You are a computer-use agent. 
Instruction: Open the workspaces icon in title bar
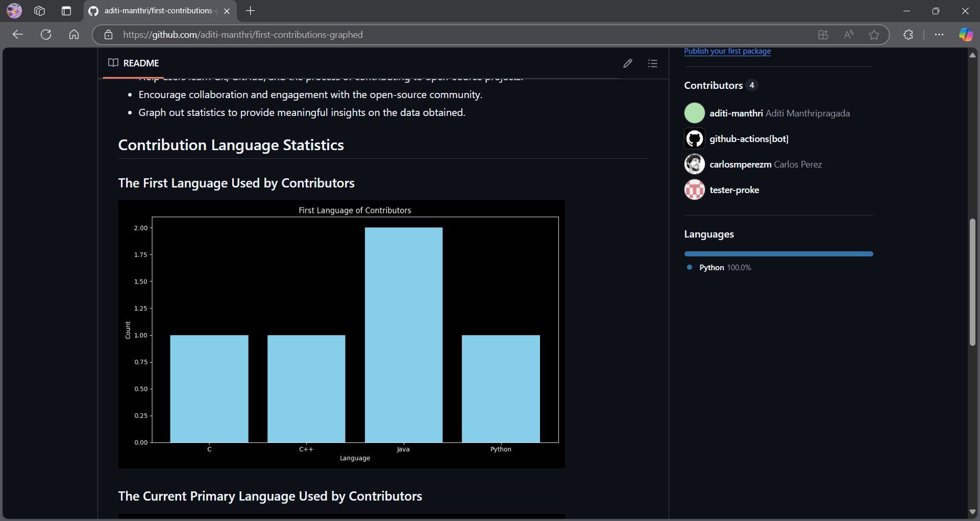(40, 11)
